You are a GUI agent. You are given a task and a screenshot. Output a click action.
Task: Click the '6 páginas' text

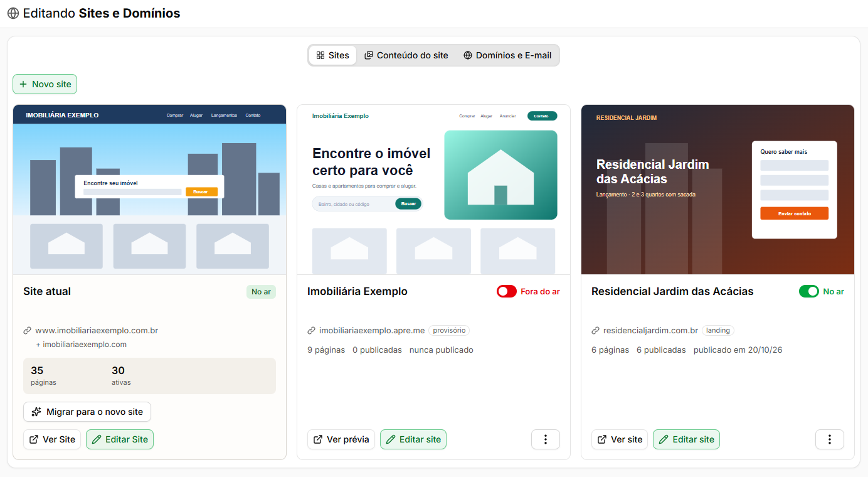coord(610,350)
